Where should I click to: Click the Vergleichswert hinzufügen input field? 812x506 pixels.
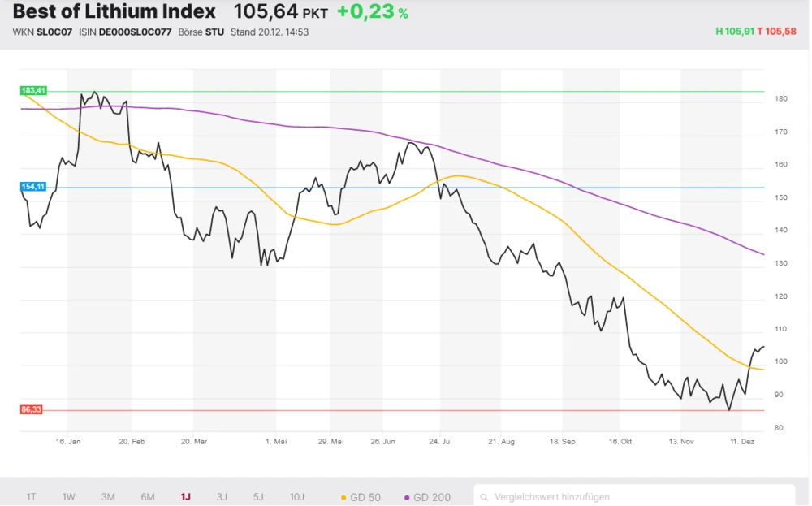[x=568, y=496]
